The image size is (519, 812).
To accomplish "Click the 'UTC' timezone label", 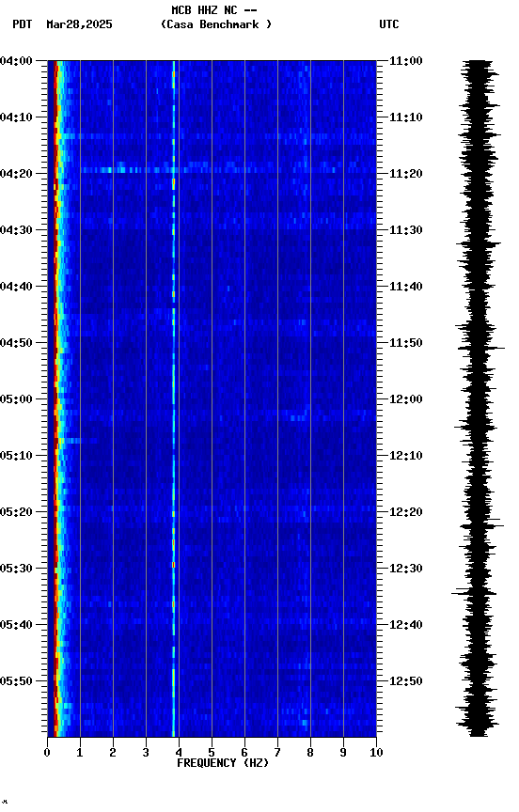I will (389, 24).
